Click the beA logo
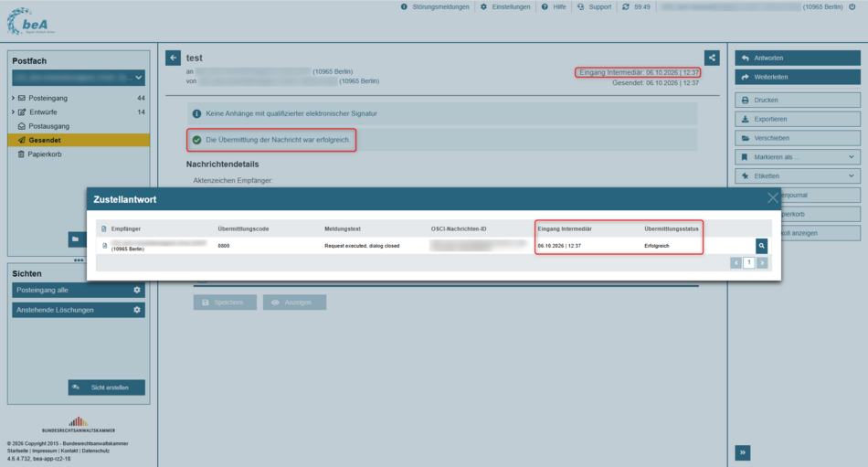 [x=31, y=22]
